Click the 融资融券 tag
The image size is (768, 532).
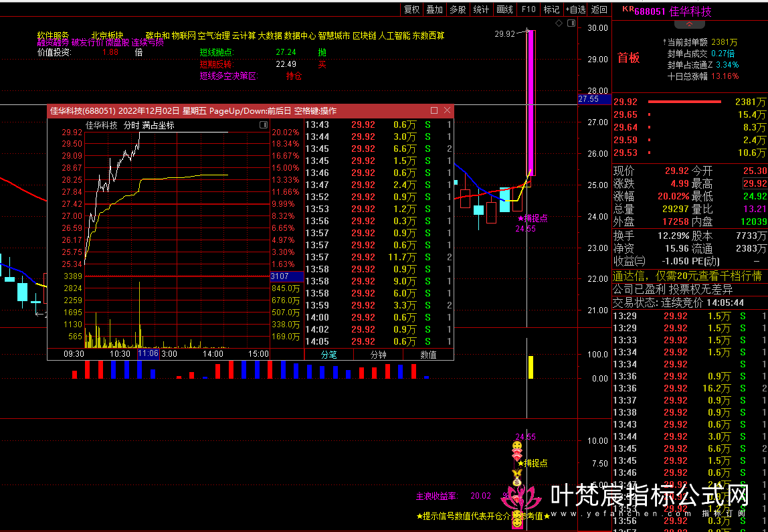(x=53, y=43)
